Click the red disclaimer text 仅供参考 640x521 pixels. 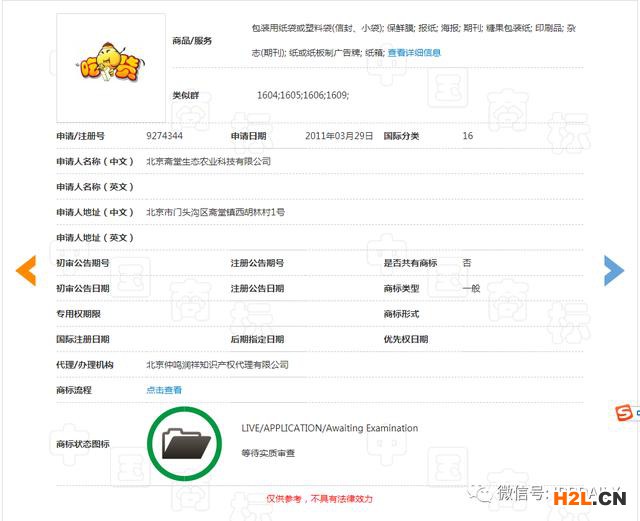tap(318, 498)
